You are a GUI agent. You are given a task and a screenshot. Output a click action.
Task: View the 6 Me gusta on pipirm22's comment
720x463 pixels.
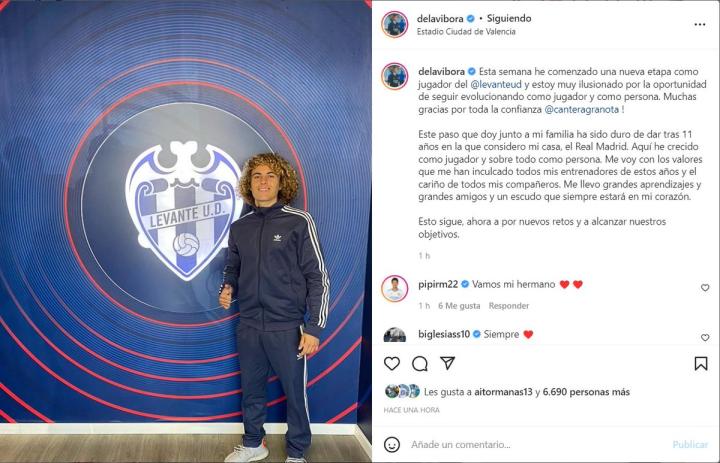459,305
